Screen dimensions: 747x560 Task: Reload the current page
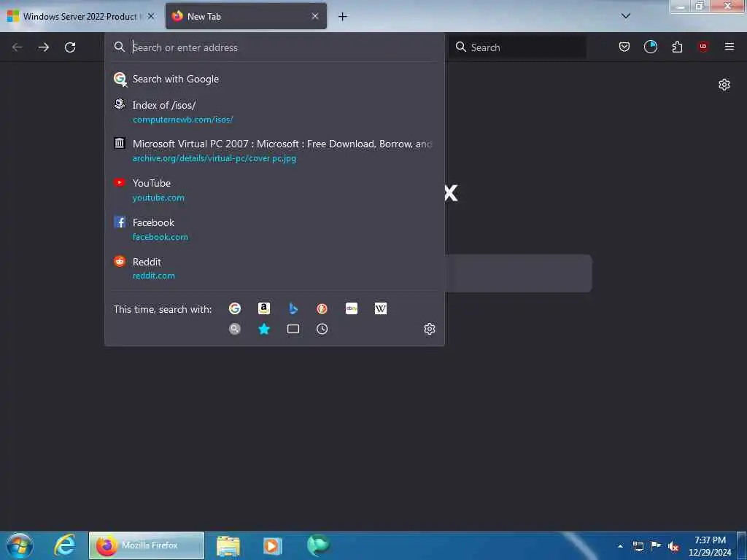point(70,47)
